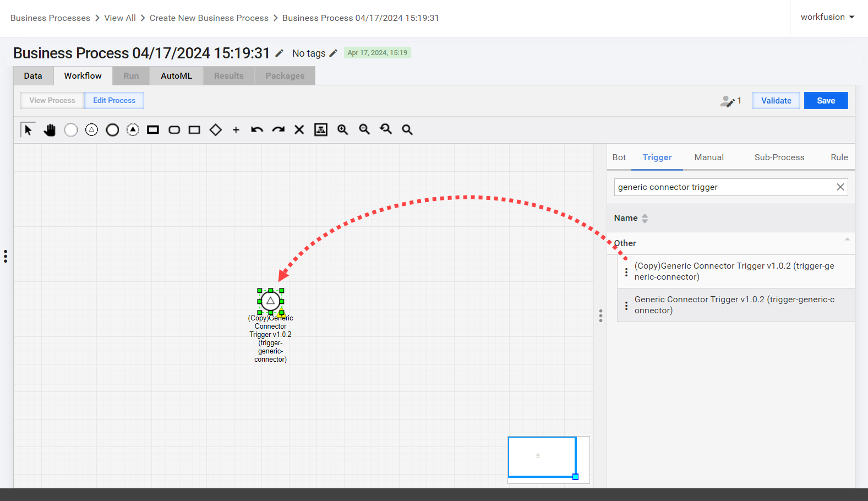Screen dimensions: 868x501
Task: Click the current process breadcrumb link
Action: tap(361, 18)
